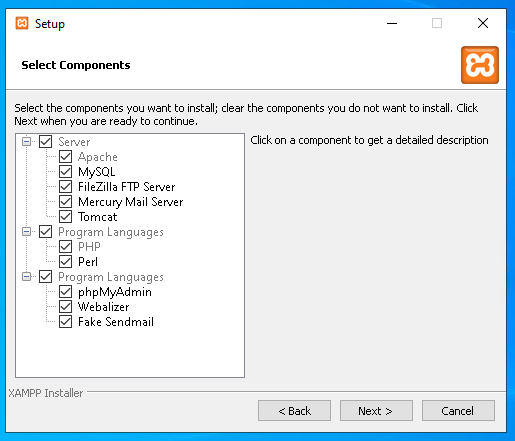Return with the Back button

[x=294, y=411]
